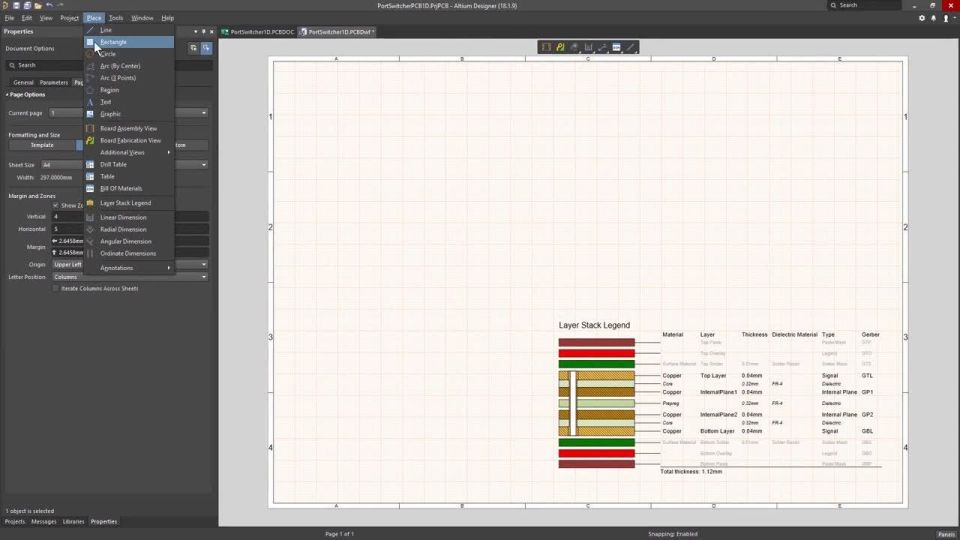This screenshot has height=540, width=960.
Task: Click the dimension tool in floating toolbar
Action: point(588,47)
